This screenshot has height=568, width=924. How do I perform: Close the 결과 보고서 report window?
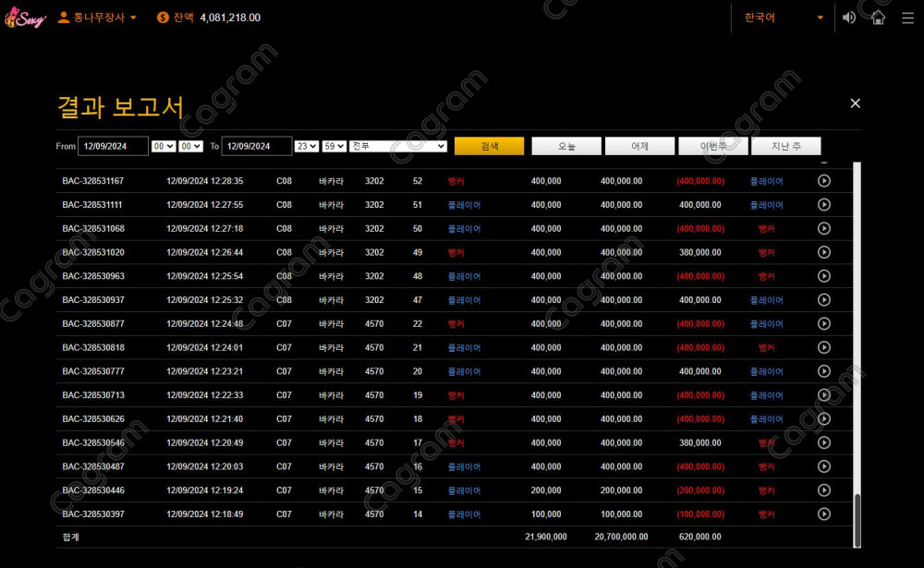pyautogui.click(x=855, y=103)
